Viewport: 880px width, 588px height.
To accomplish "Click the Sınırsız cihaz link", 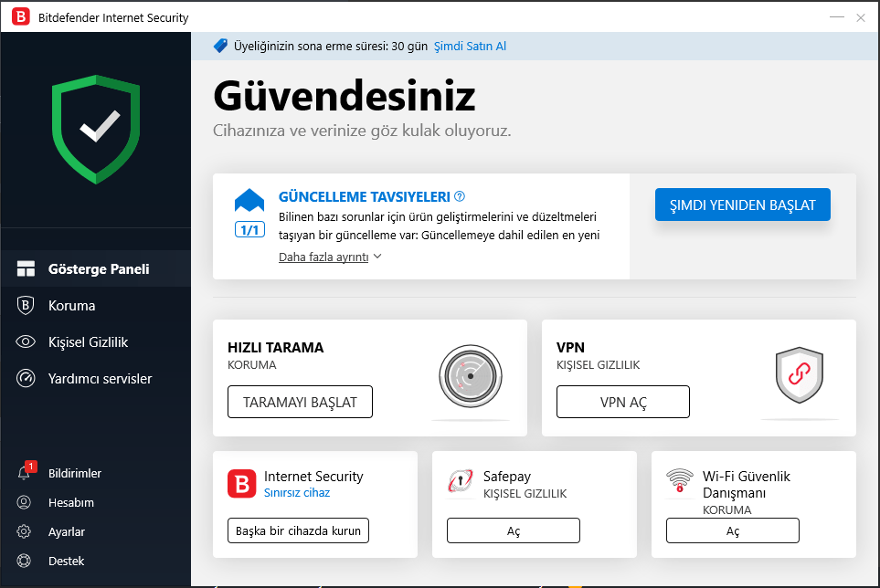I will [297, 493].
